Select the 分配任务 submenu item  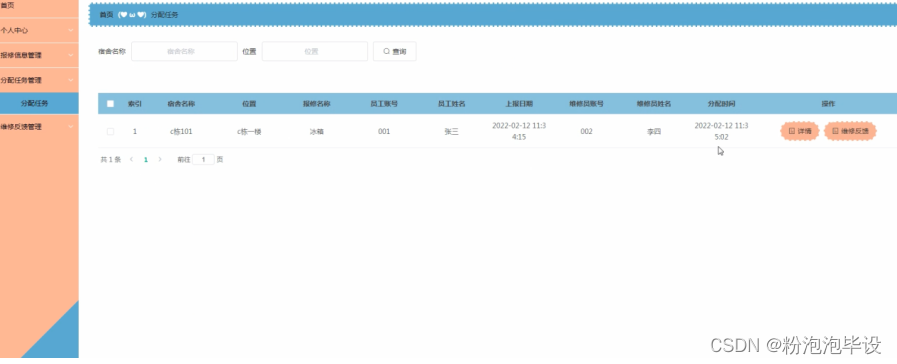(39, 103)
